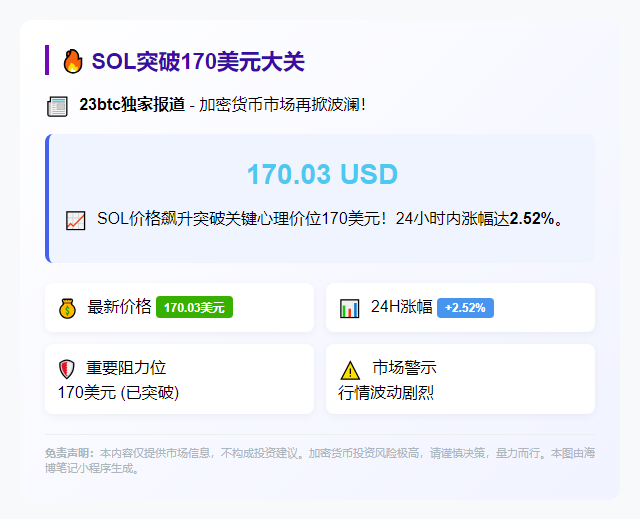This screenshot has height=519, width=640.
Task: Click the bold 2.52% in the summary sentence
Action: tap(532, 219)
